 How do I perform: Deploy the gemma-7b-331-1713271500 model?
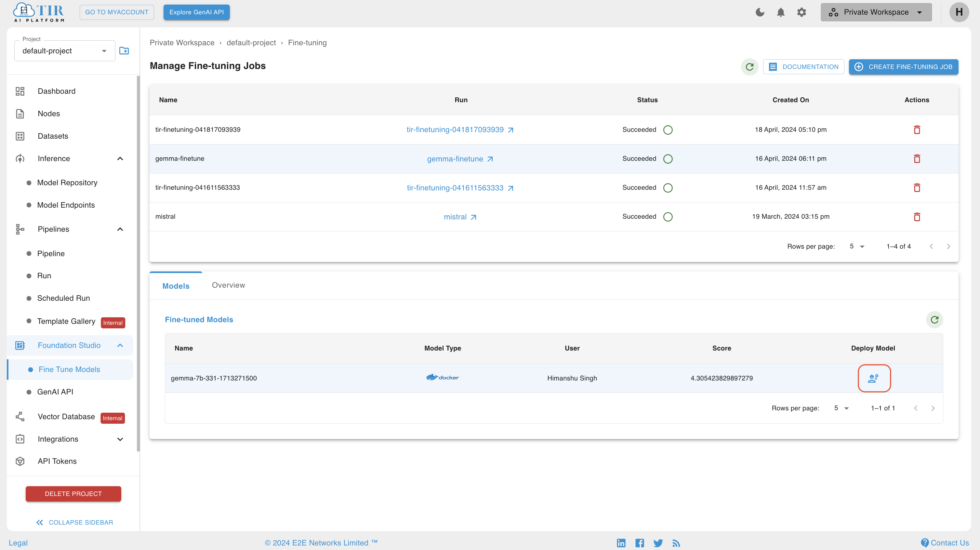pyautogui.click(x=873, y=378)
